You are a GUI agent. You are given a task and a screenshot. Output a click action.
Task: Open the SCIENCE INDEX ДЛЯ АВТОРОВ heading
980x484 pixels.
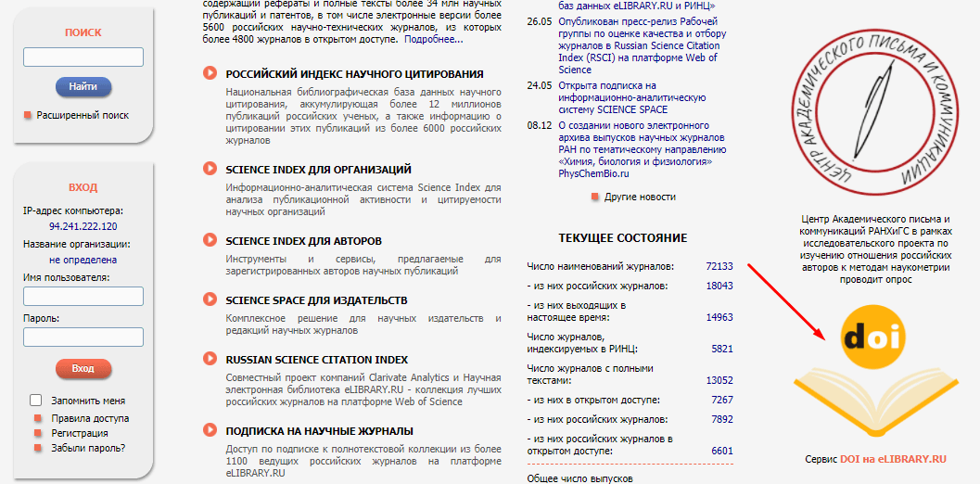tap(304, 241)
